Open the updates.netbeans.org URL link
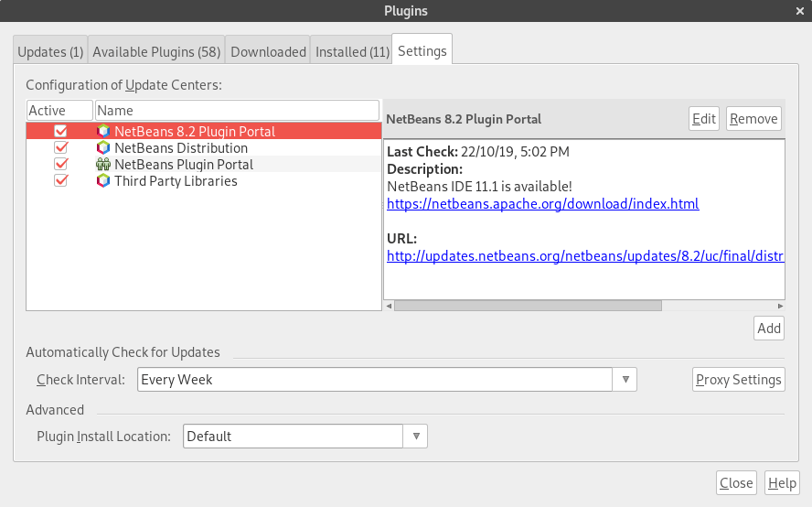Image resolution: width=812 pixels, height=507 pixels. [585, 256]
